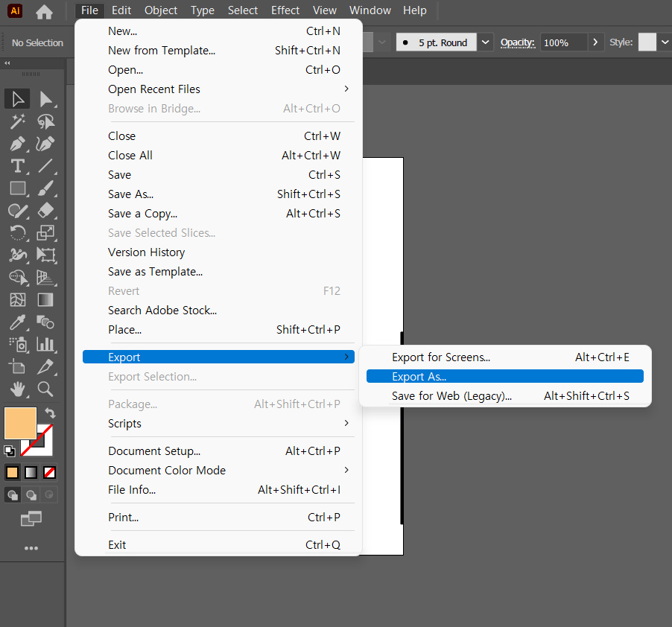The image size is (672, 627).
Task: Open Edit Toolbar three-dots button
Action: (31, 548)
